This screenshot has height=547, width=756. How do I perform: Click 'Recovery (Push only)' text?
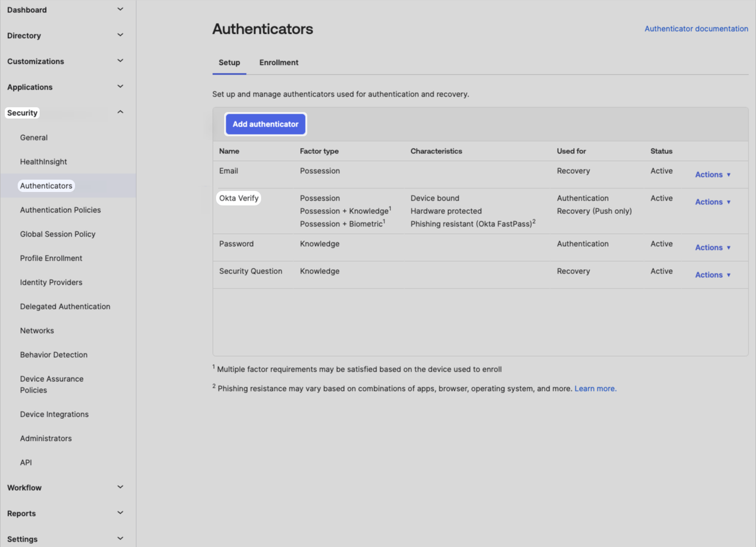594,211
